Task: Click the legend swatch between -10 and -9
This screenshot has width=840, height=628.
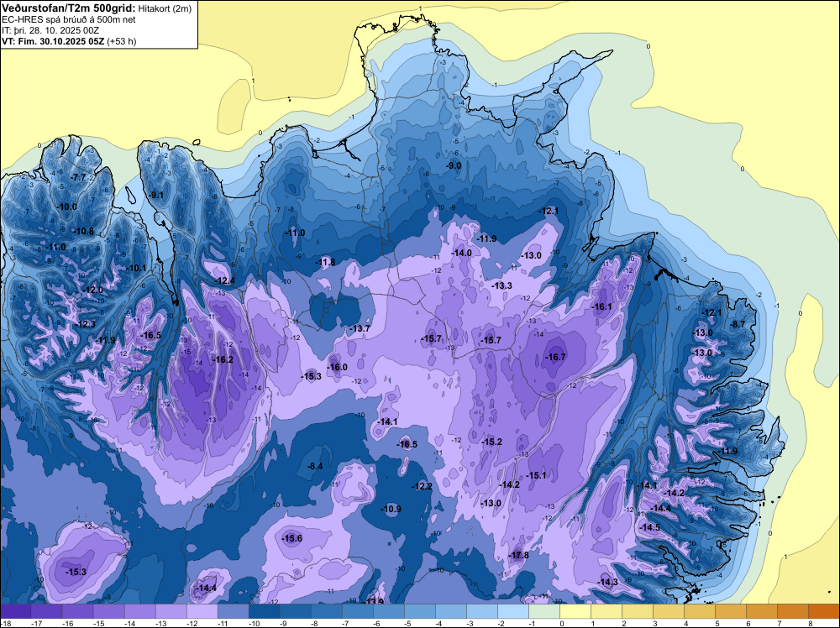Action: click(264, 611)
